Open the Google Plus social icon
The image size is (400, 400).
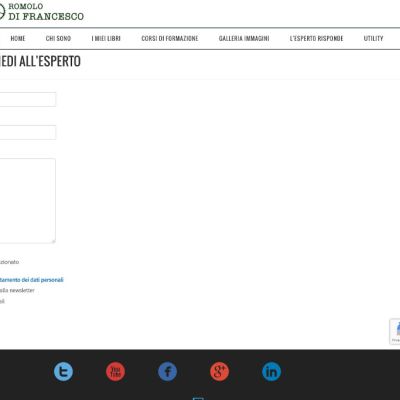[219, 371]
